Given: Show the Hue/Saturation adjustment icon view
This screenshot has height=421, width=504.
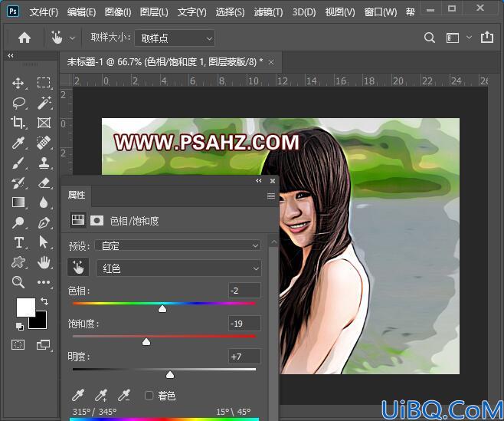Looking at the screenshot, I should (x=78, y=220).
